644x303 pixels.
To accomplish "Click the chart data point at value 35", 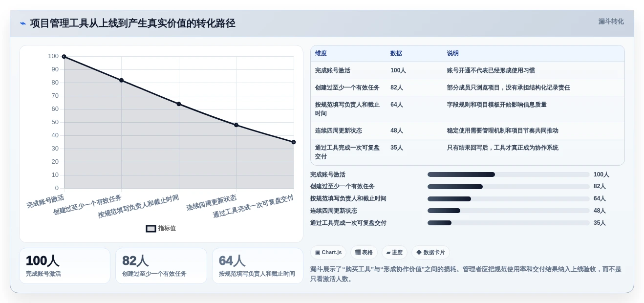I will pos(294,142).
